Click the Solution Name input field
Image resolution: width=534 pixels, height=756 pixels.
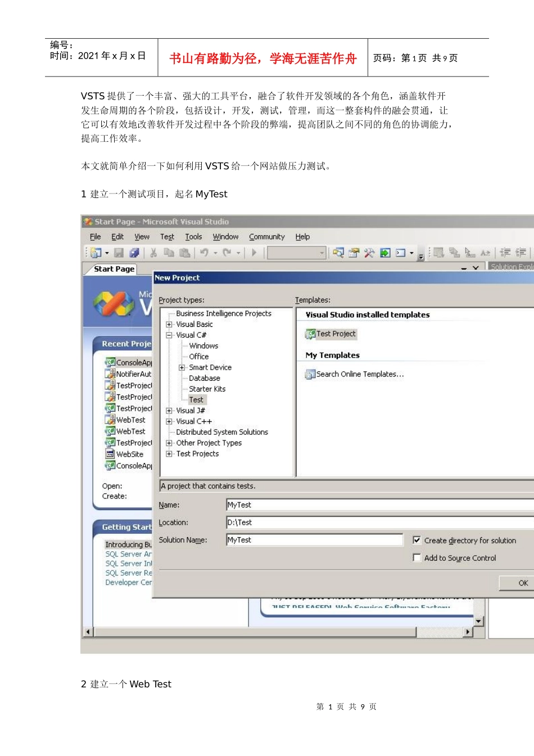click(x=315, y=540)
